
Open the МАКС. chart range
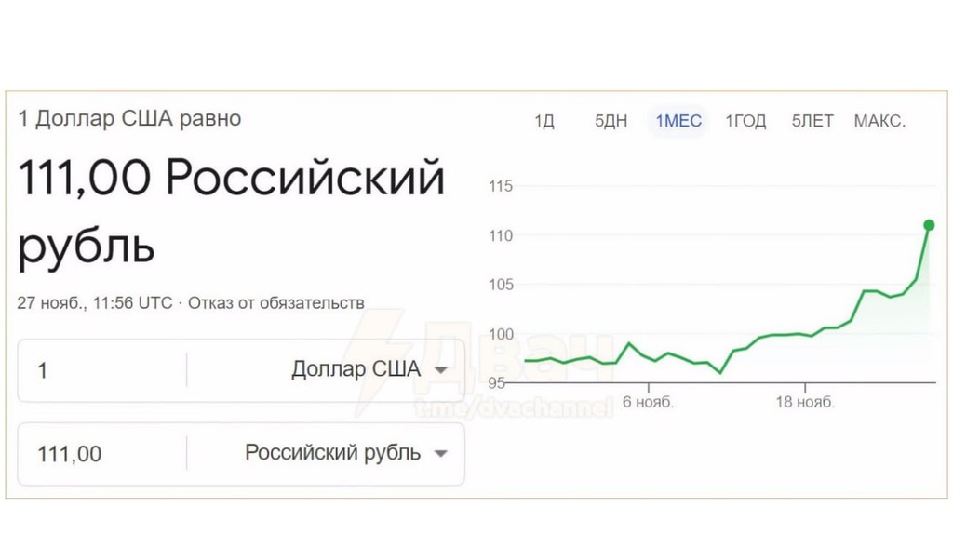pyautogui.click(x=879, y=121)
